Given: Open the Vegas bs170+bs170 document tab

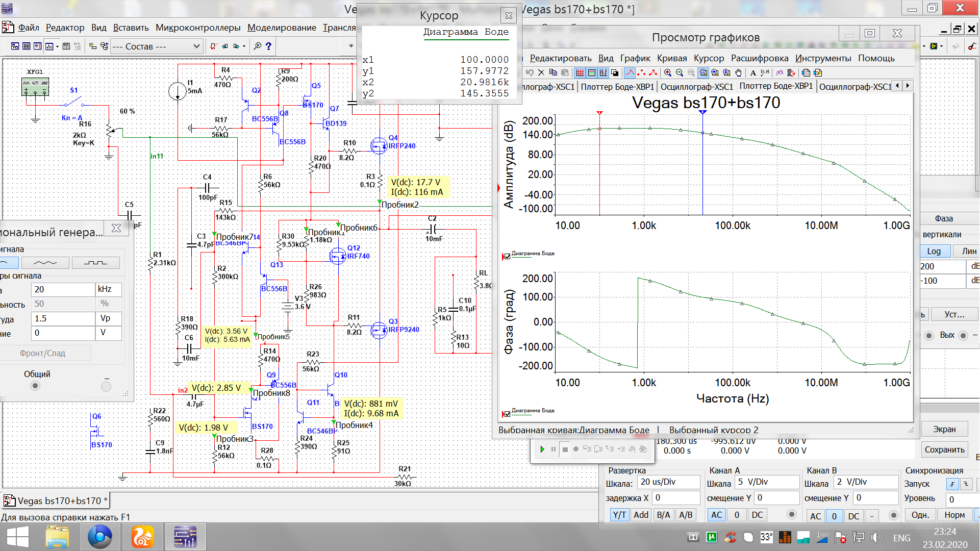Looking at the screenshot, I should (56, 501).
